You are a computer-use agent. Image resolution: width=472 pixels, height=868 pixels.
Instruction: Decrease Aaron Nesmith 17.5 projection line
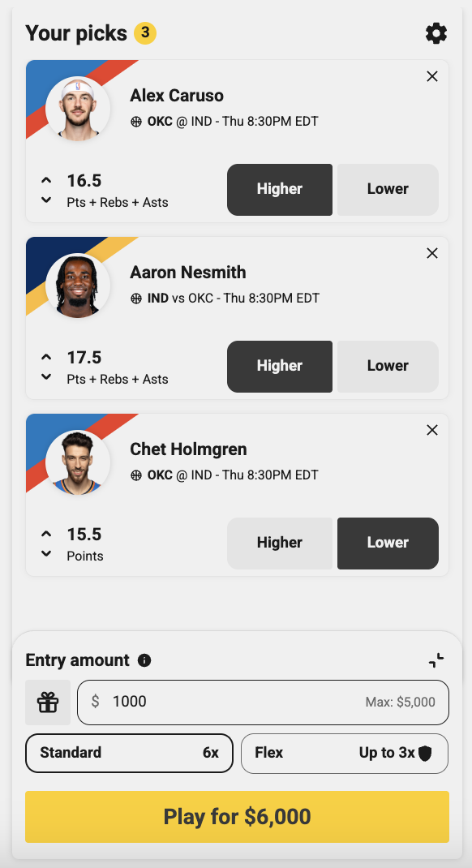(46, 376)
